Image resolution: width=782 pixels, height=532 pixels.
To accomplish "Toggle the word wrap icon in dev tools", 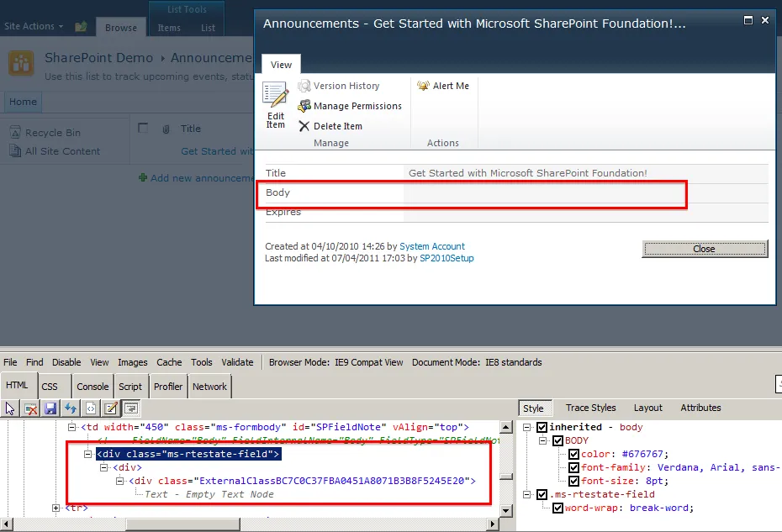I will [131, 408].
